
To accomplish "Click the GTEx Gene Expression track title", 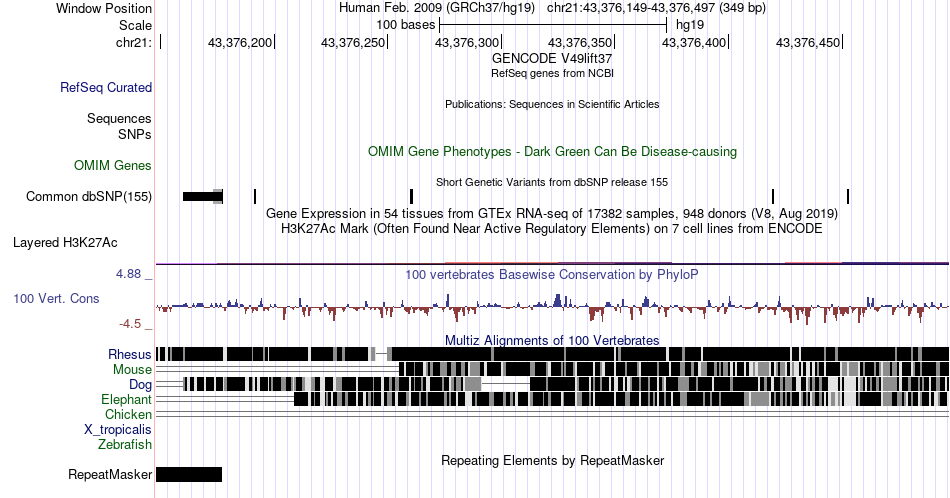I will pos(552,213).
